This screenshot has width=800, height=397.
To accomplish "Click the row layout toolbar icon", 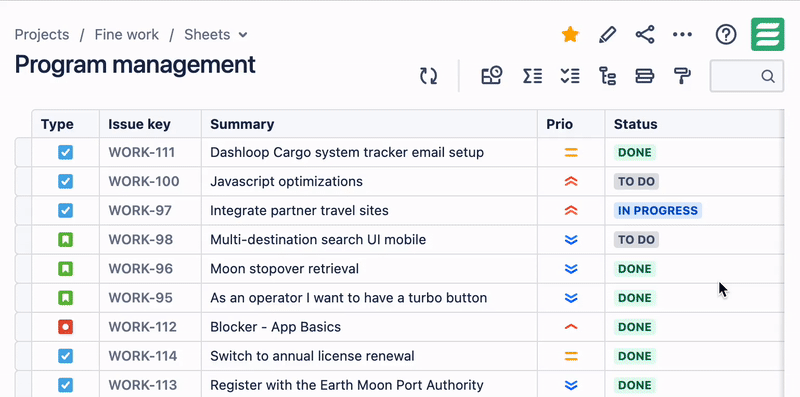I will point(644,76).
